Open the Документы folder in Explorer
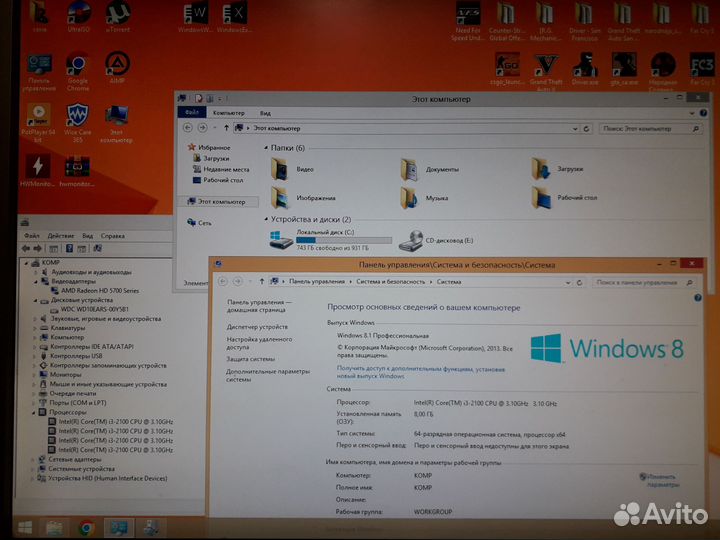Image resolution: width=720 pixels, height=540 pixels. click(429, 169)
